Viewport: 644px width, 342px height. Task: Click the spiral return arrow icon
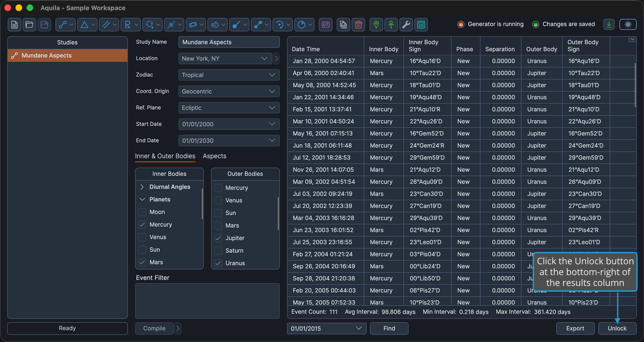[283, 25]
